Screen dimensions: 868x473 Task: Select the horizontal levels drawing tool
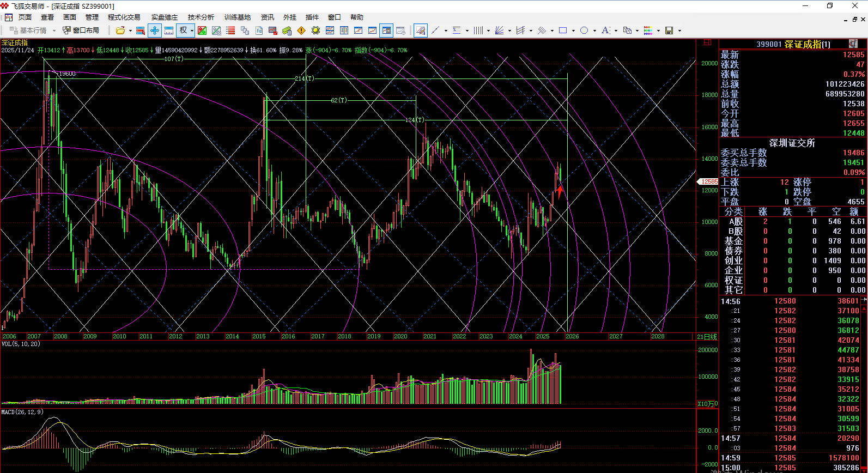[x=457, y=31]
